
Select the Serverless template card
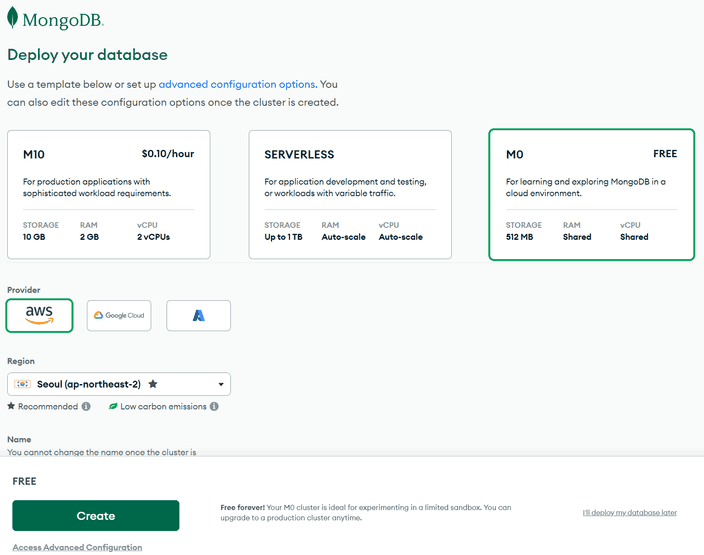pos(350,194)
